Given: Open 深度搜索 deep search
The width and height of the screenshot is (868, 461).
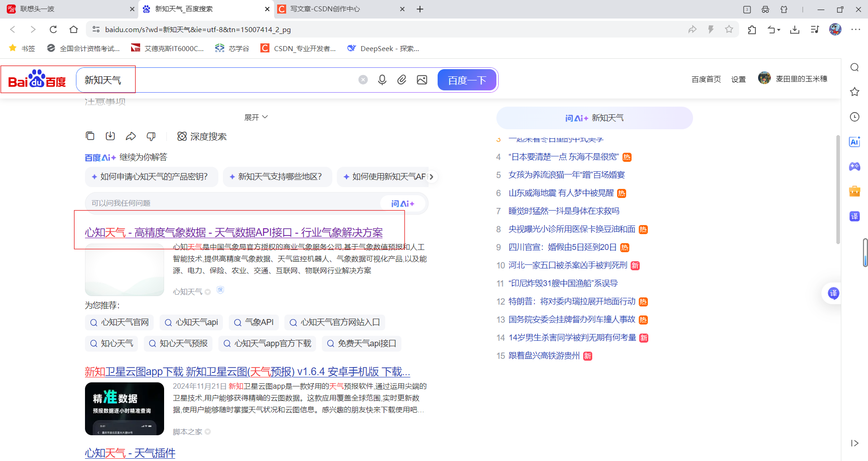Looking at the screenshot, I should 202,136.
